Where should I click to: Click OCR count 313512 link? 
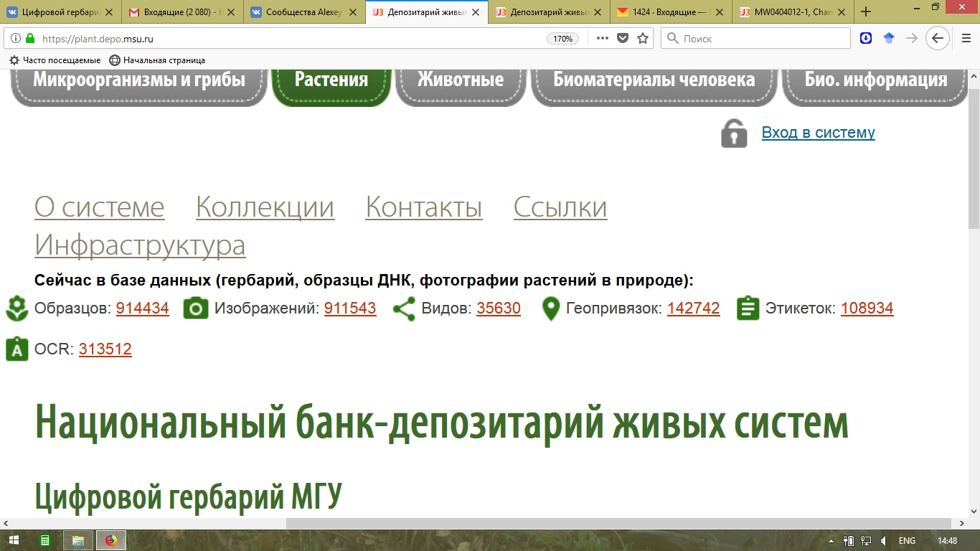click(105, 349)
